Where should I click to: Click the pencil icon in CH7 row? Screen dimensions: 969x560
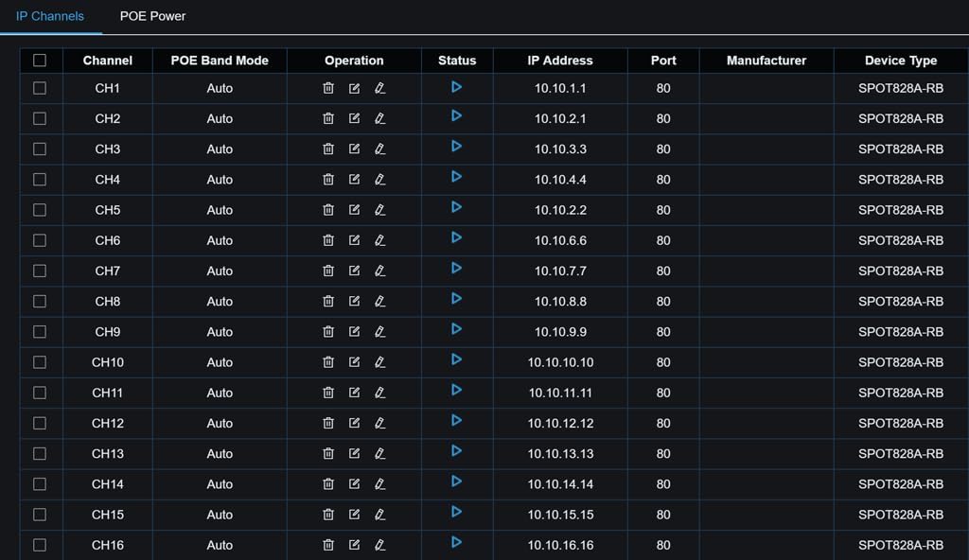click(379, 271)
